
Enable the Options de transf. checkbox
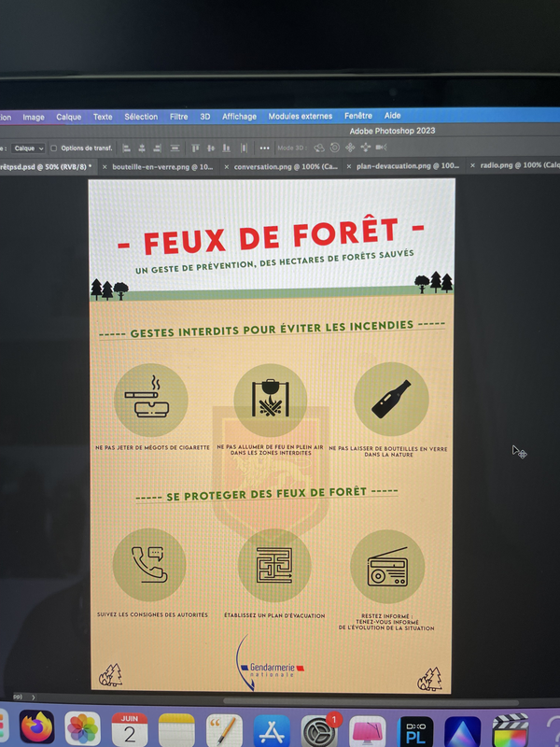click(54, 148)
